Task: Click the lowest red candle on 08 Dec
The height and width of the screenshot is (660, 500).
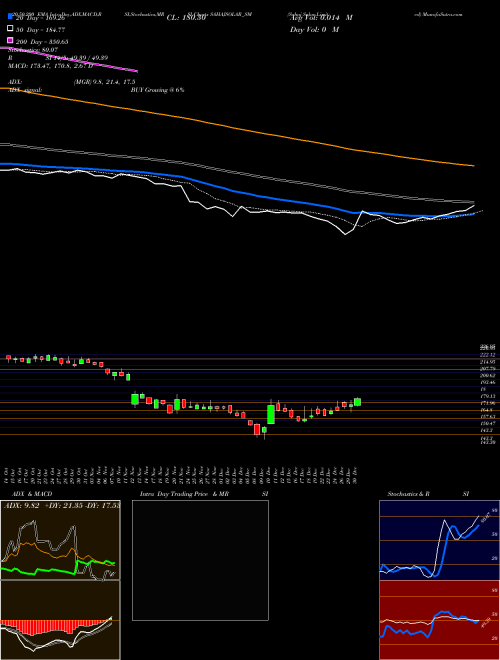Action: 257,429
